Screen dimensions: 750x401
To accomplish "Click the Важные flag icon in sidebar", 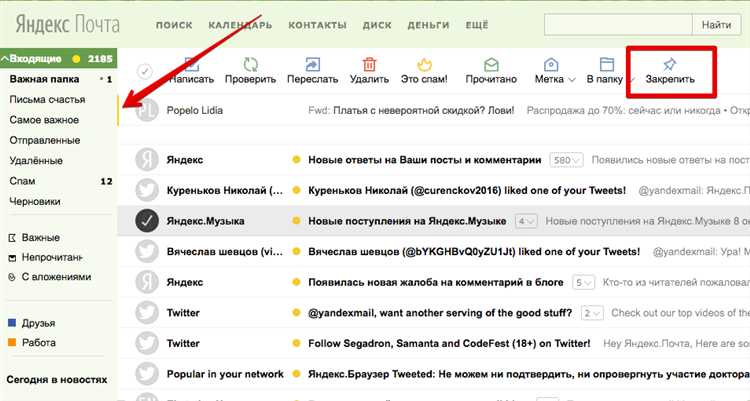I will [x=12, y=238].
